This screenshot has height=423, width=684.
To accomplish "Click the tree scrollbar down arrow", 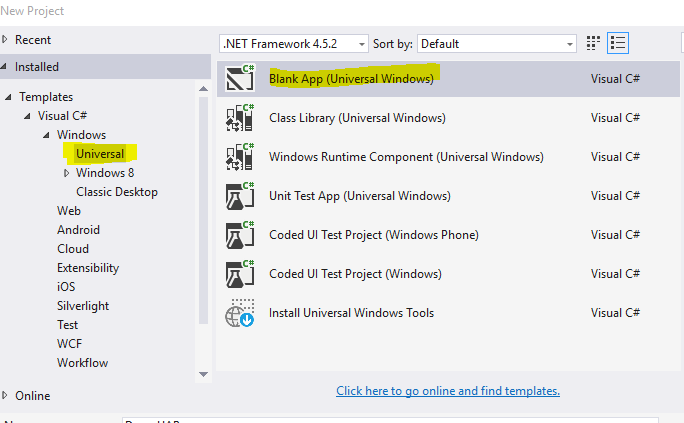I will (x=204, y=373).
